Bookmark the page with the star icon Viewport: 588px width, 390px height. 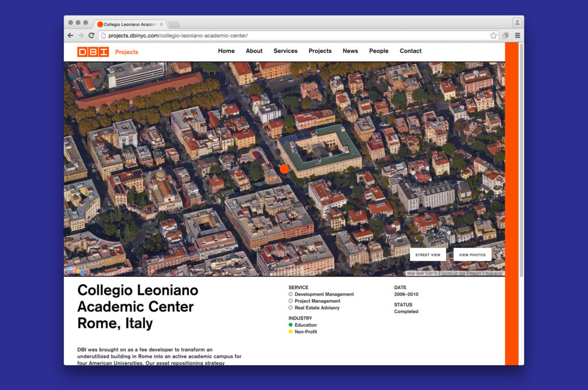tap(493, 36)
